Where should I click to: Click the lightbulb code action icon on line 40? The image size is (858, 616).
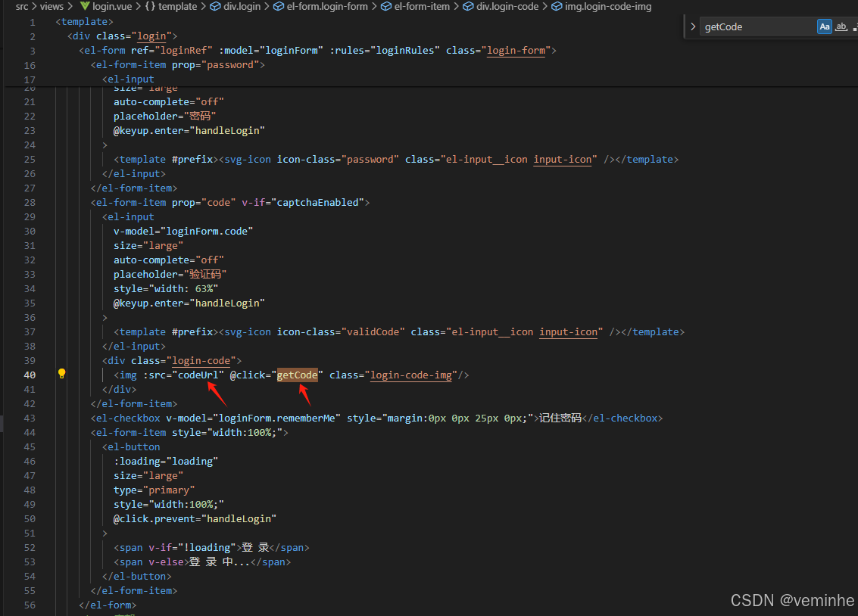[x=62, y=374]
